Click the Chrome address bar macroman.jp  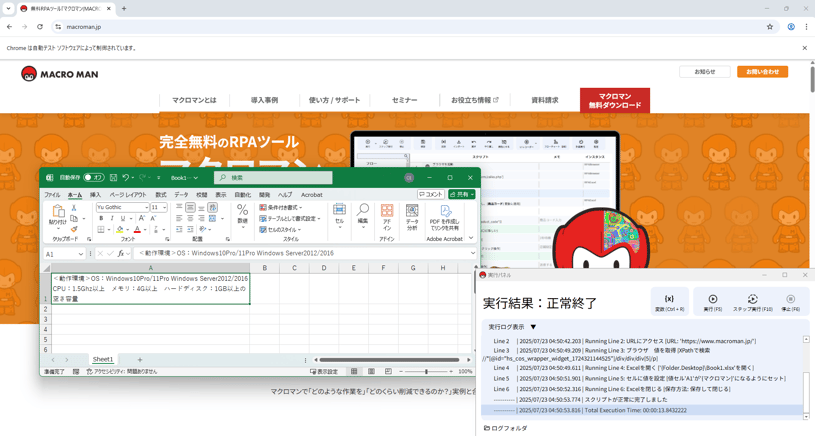(411, 27)
